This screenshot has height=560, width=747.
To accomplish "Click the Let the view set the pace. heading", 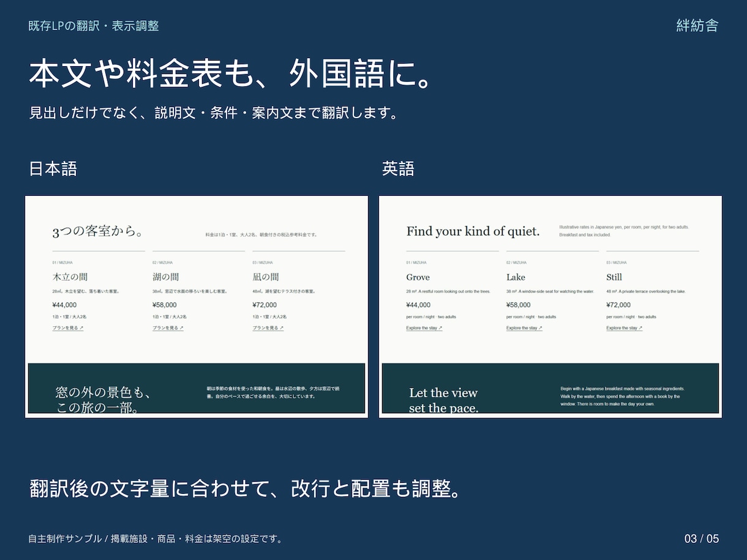I will coord(444,400).
